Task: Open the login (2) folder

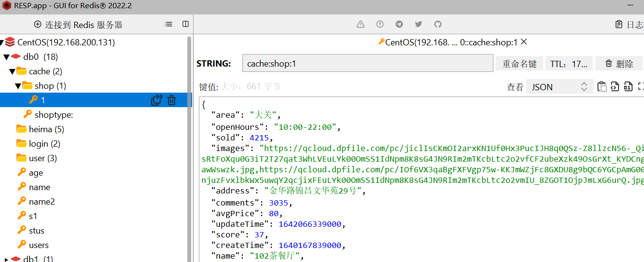Action: (x=44, y=144)
